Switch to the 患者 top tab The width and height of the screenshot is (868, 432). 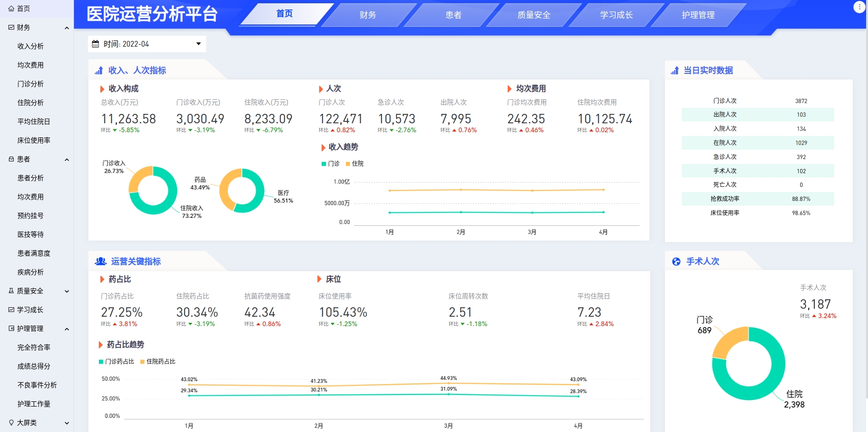pos(453,15)
